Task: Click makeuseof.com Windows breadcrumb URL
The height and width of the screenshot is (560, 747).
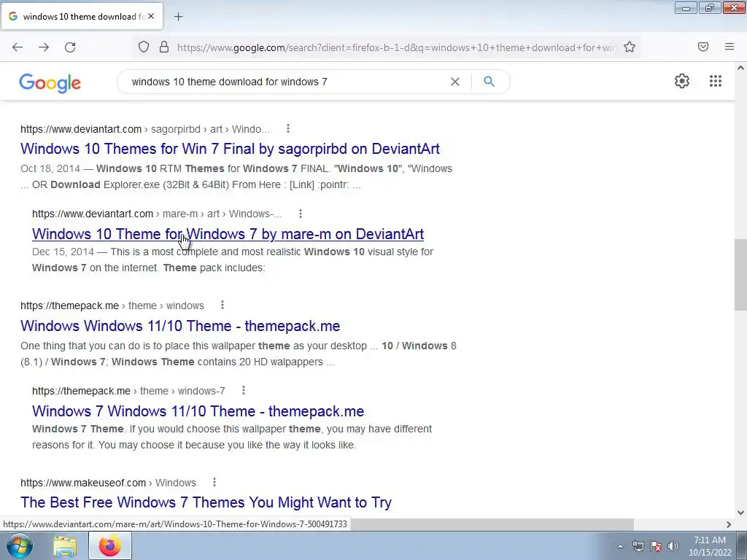Action: pyautogui.click(x=108, y=483)
